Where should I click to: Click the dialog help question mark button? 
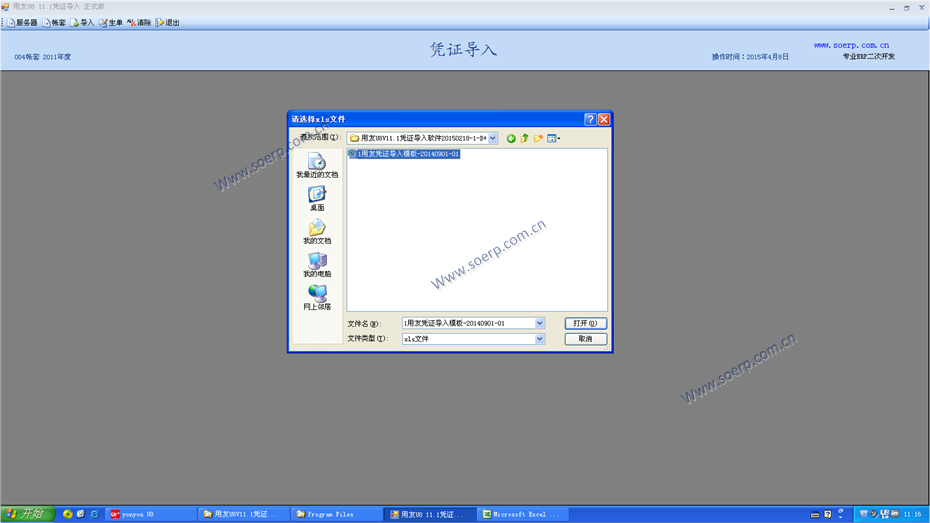590,119
